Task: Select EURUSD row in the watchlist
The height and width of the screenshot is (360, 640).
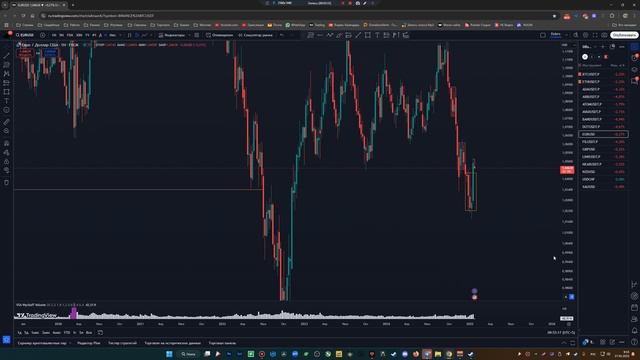Action: pyautogui.click(x=603, y=134)
